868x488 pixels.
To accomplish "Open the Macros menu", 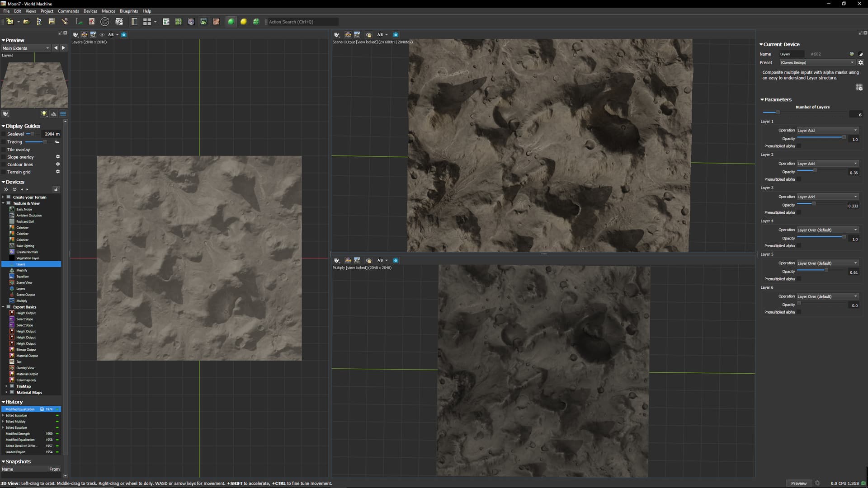I will tap(108, 11).
